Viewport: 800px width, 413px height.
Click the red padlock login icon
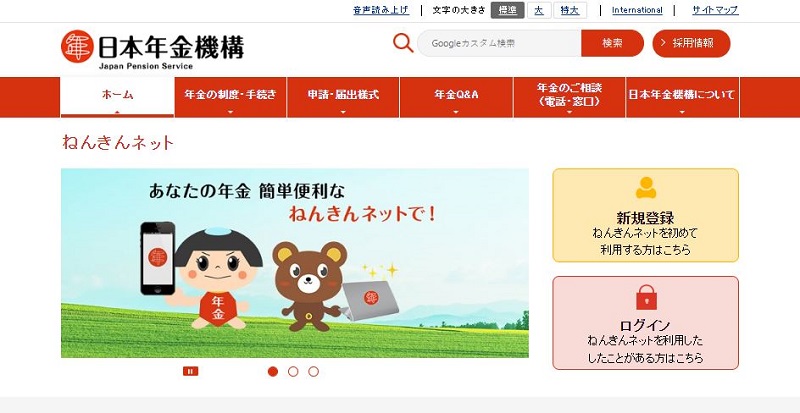coord(646,298)
